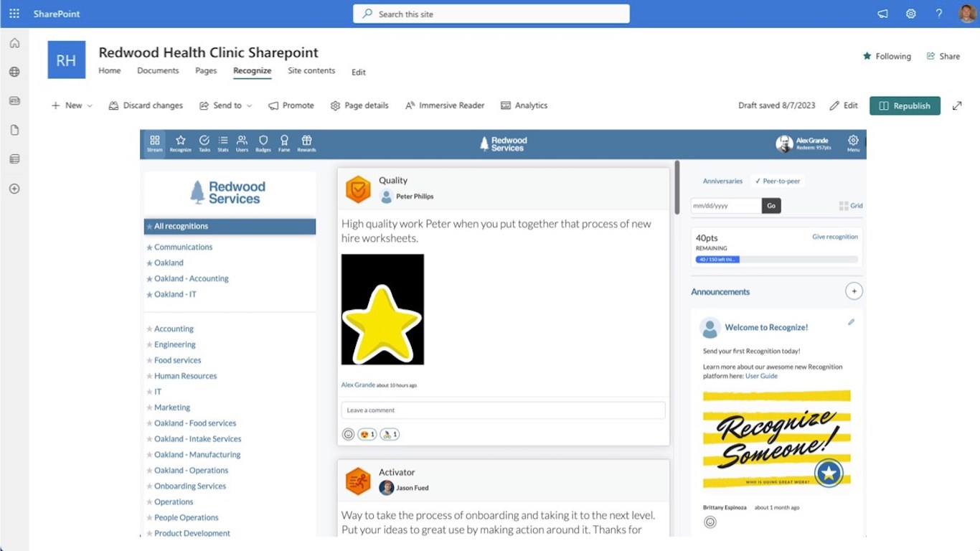The image size is (980, 551).
Task: Open Rewards gift icon in toolbar
Action: click(306, 143)
